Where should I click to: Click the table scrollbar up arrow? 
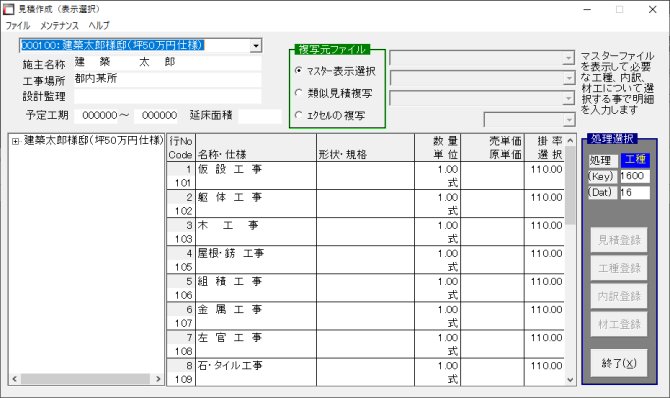coord(570,140)
